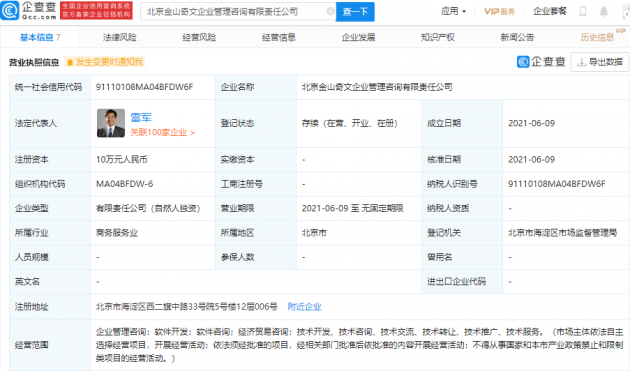Viewport: 630px width, 371px height.
Task: Click 导出数据 export button
Action: (599, 62)
